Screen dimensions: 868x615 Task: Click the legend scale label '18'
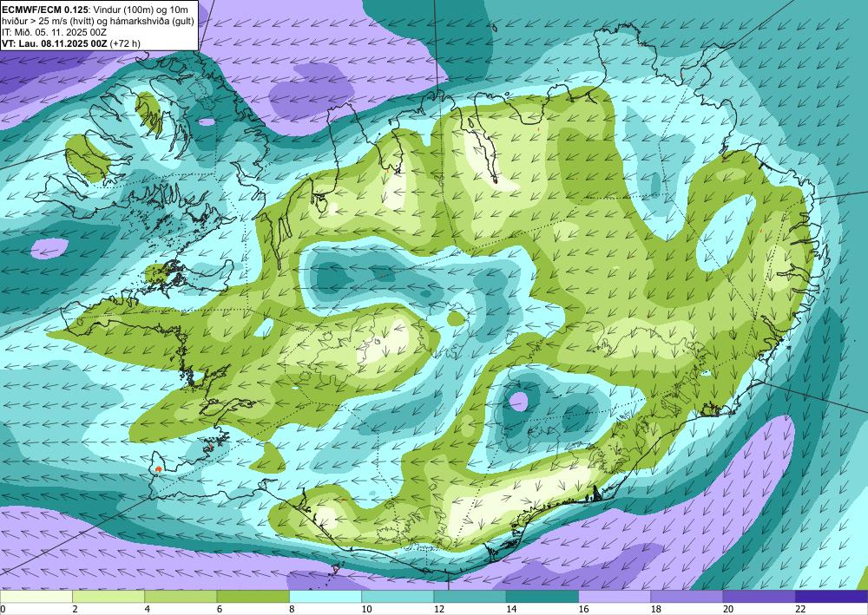tap(656, 610)
